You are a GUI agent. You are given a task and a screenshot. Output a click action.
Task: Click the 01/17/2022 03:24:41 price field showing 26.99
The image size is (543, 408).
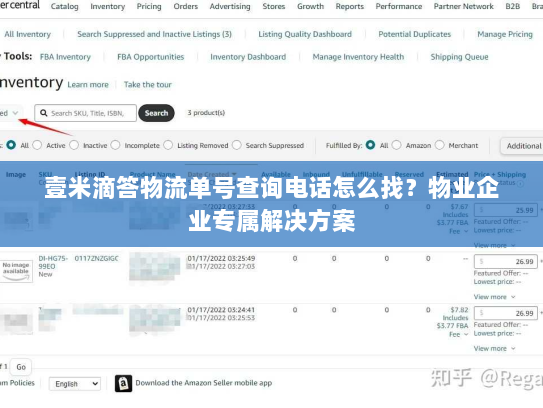(506, 313)
